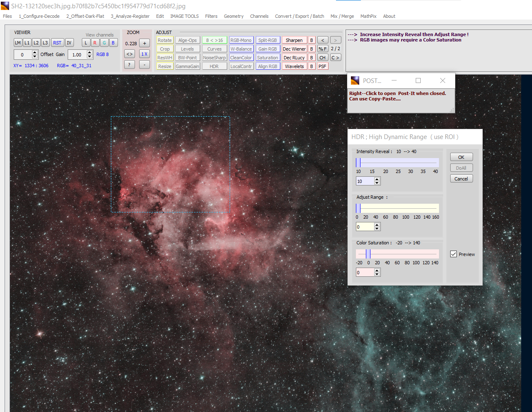
Task: Open the Saturation tool in the Adjust toolbar
Action: pos(267,58)
